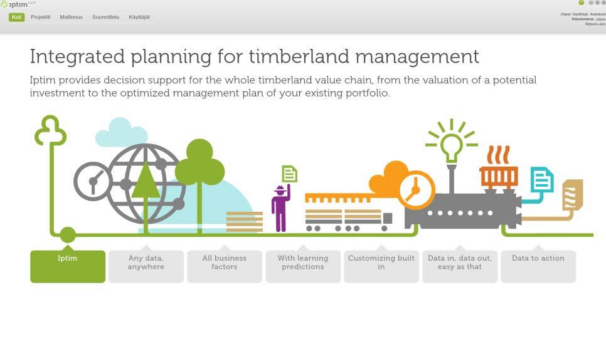Image resolution: width=606 pixels, height=364 pixels.
Task: Open the 'All business factors' step
Action: pyautogui.click(x=225, y=266)
